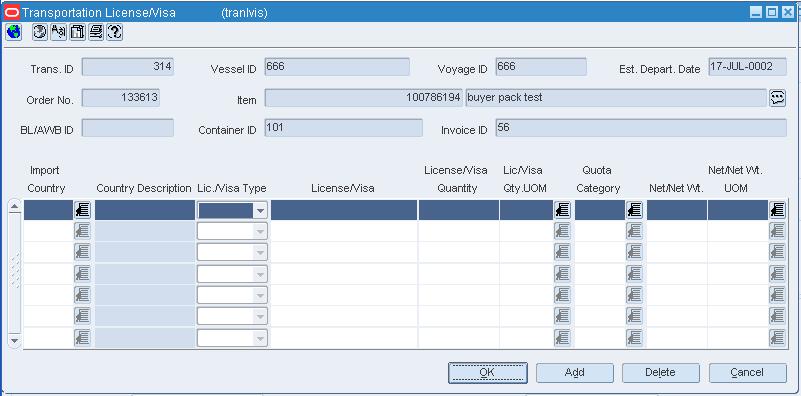
Task: Open Quota Category list of values, first row
Action: point(634,210)
